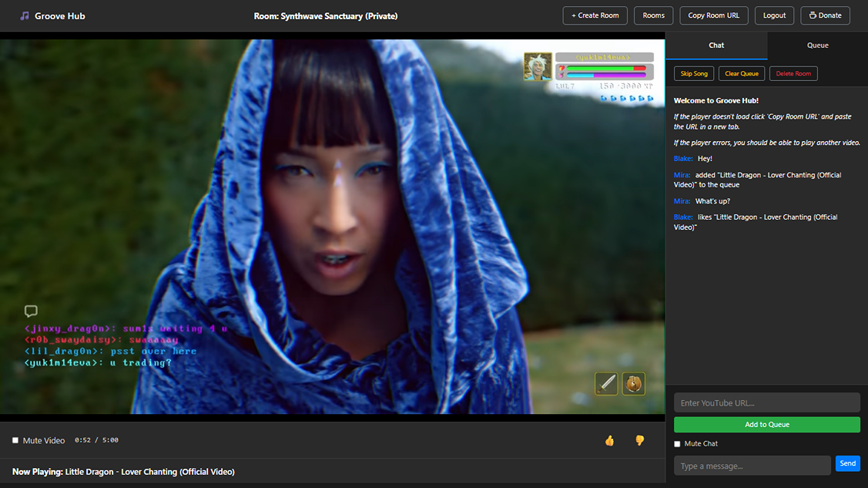868x488 pixels.
Task: Open the Create Room dialog
Action: click(595, 15)
